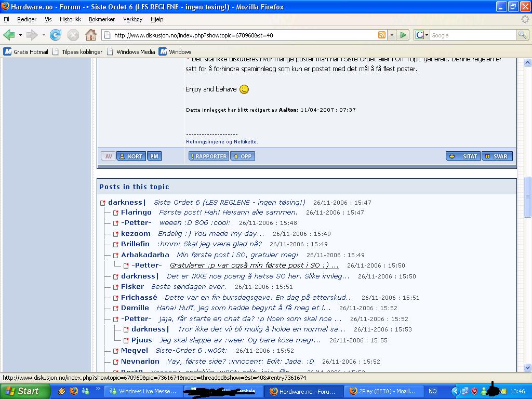
Task: Click the page scrollbar down arrow
Action: click(x=527, y=367)
